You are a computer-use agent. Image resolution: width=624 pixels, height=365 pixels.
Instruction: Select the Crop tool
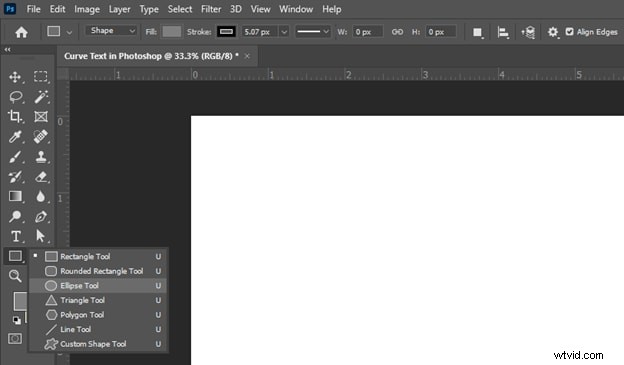15,116
